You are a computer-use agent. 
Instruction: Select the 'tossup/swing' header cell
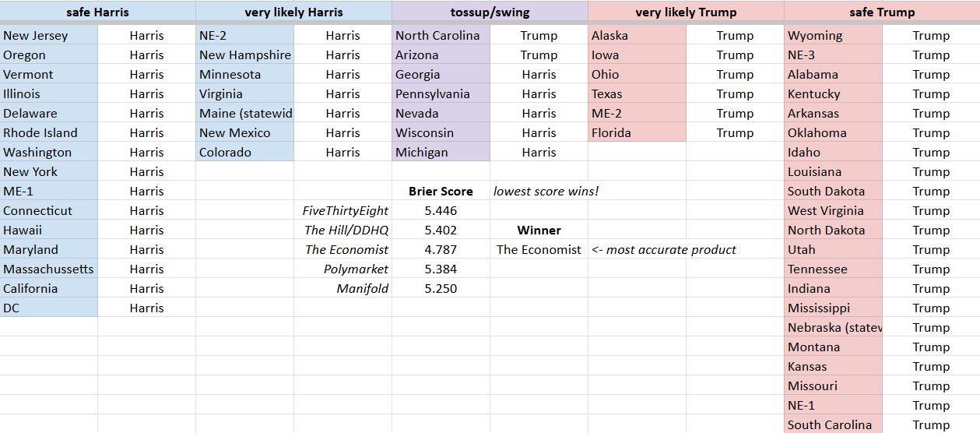click(x=490, y=12)
